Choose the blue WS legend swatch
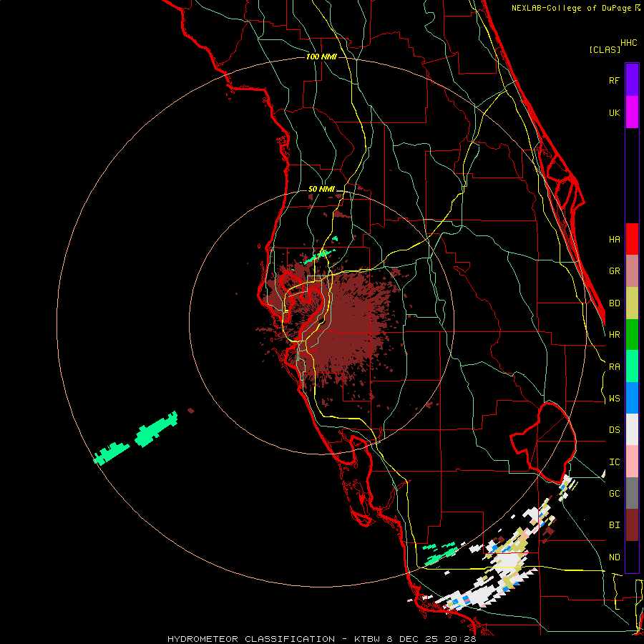The image size is (644, 644). click(x=632, y=398)
